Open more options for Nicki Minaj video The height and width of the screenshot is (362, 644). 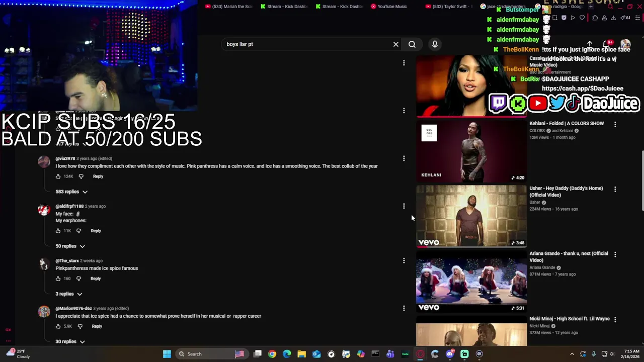pos(615,319)
